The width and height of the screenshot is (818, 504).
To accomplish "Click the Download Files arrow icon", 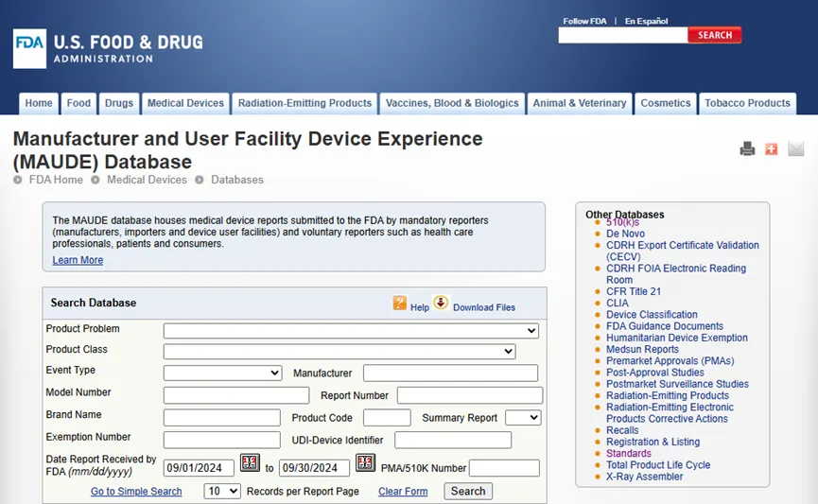I will coord(441,303).
